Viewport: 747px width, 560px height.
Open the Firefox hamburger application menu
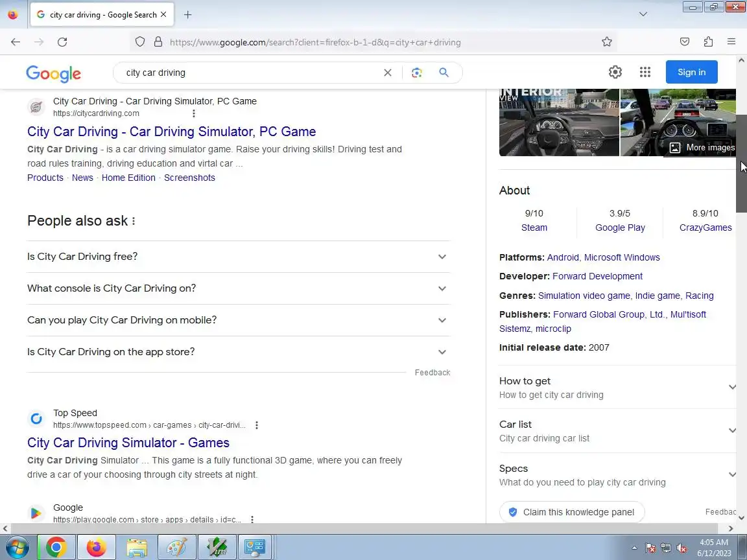(x=731, y=42)
